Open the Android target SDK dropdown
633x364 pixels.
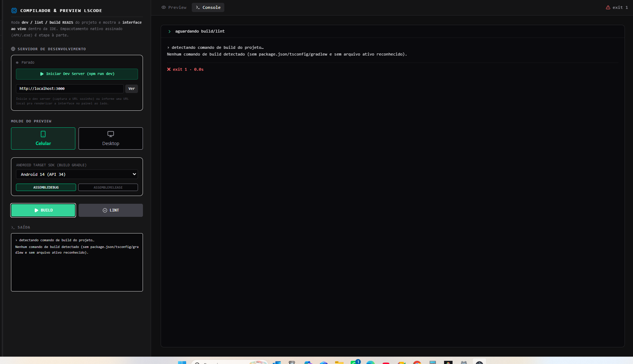77,174
